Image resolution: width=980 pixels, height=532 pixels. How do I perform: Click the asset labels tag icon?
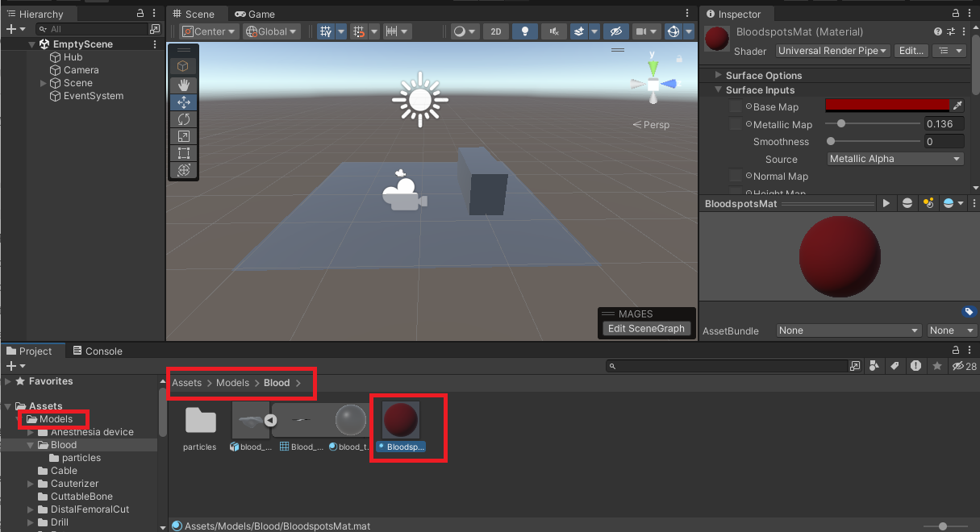969,312
